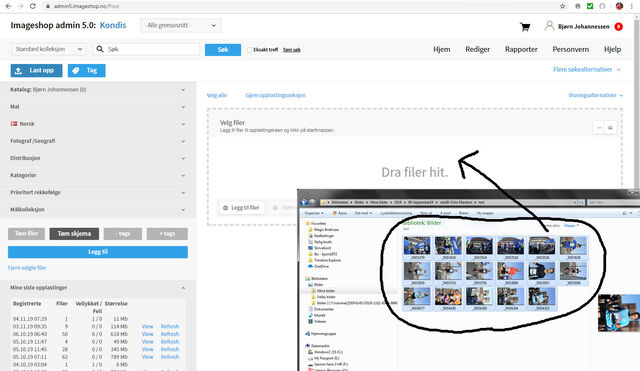Click the Tag button
Screen dimensions: 640x371
coord(87,71)
